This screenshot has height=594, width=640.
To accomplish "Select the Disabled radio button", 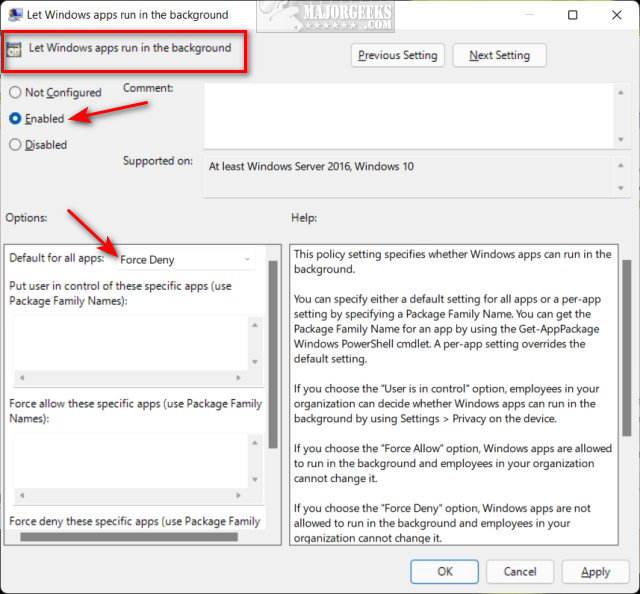I will click(x=15, y=145).
